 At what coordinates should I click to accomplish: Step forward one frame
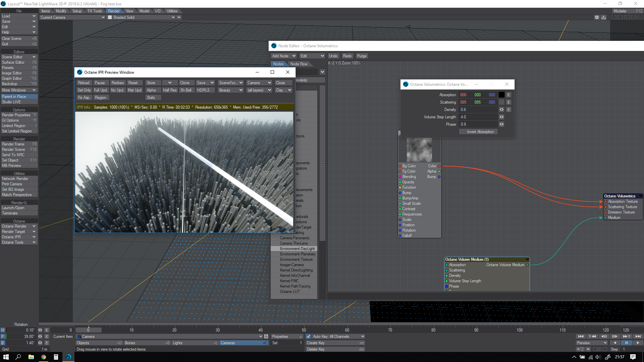click(x=615, y=336)
